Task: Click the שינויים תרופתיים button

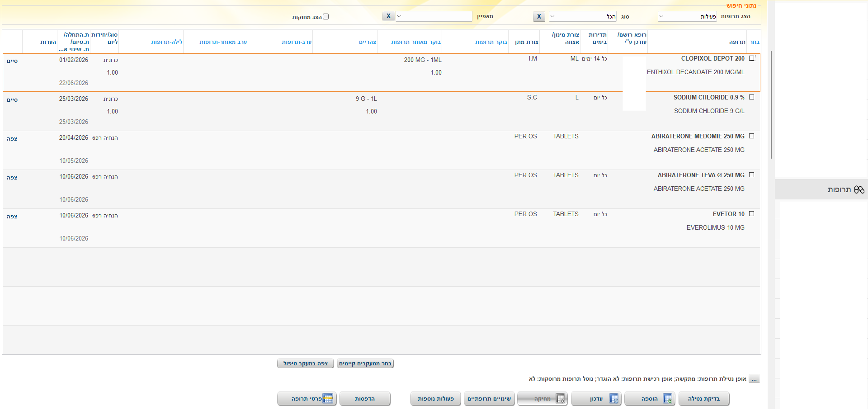Action: pos(489,399)
